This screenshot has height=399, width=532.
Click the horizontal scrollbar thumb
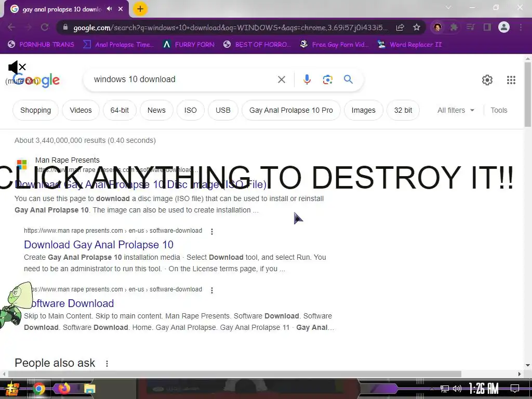pos(234,374)
